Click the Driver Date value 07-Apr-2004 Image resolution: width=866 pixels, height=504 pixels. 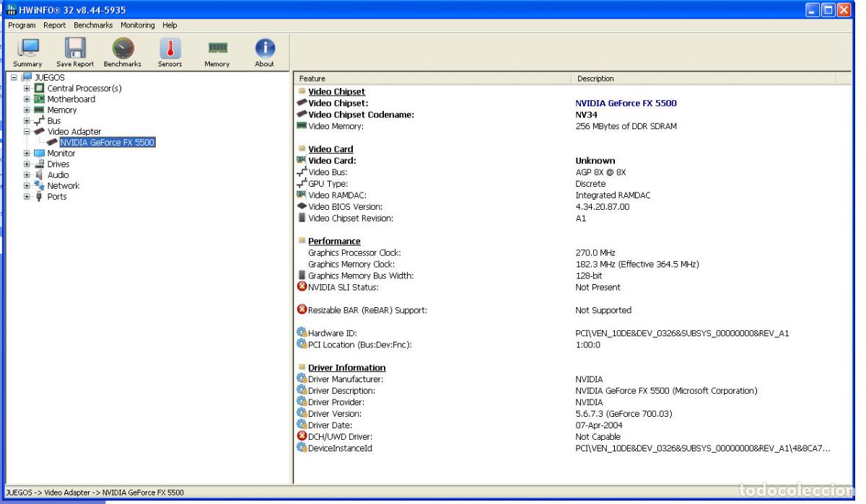[599, 425]
